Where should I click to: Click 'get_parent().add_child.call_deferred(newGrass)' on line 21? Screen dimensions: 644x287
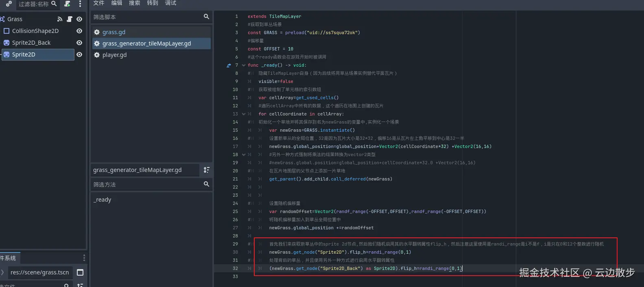click(x=330, y=179)
